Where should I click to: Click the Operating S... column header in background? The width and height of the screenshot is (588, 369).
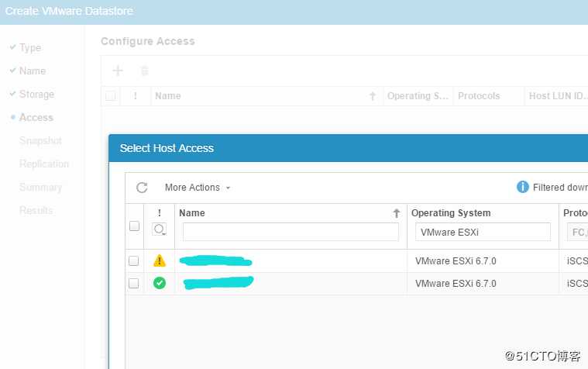418,95
